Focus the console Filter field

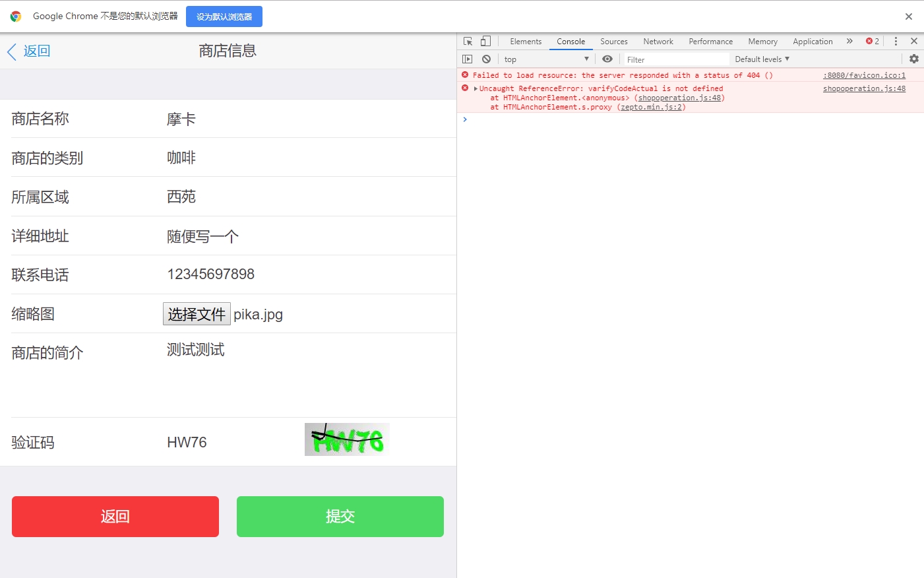click(x=677, y=59)
